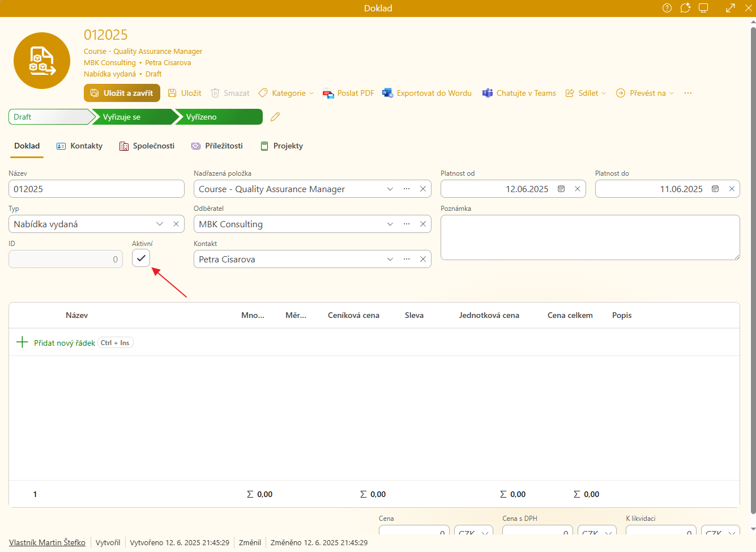Click the monitor display icon in title bar
Viewport: 756px width, 552px height.
[x=703, y=8]
